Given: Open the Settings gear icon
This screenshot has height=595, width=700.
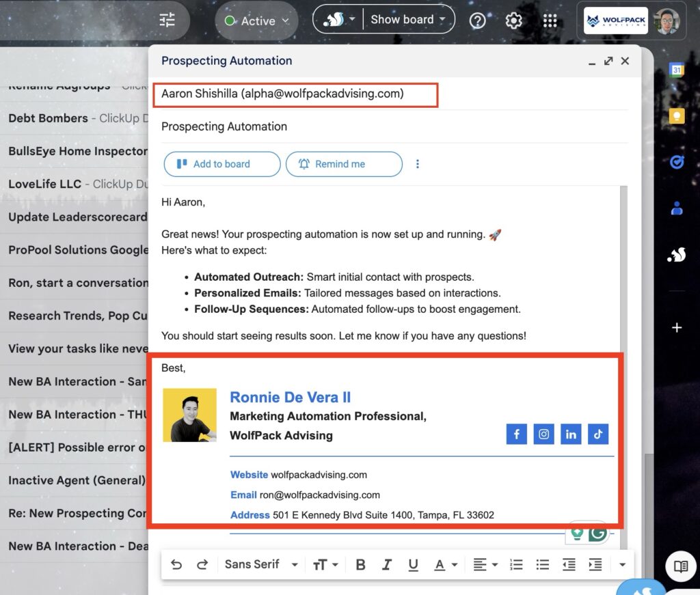Looking at the screenshot, I should [513, 20].
